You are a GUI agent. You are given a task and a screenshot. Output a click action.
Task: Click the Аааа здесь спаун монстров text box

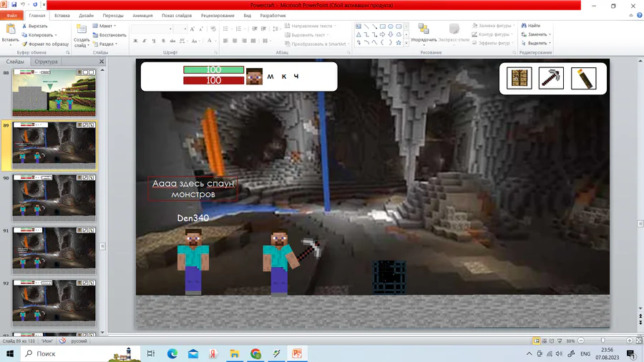[x=193, y=189]
